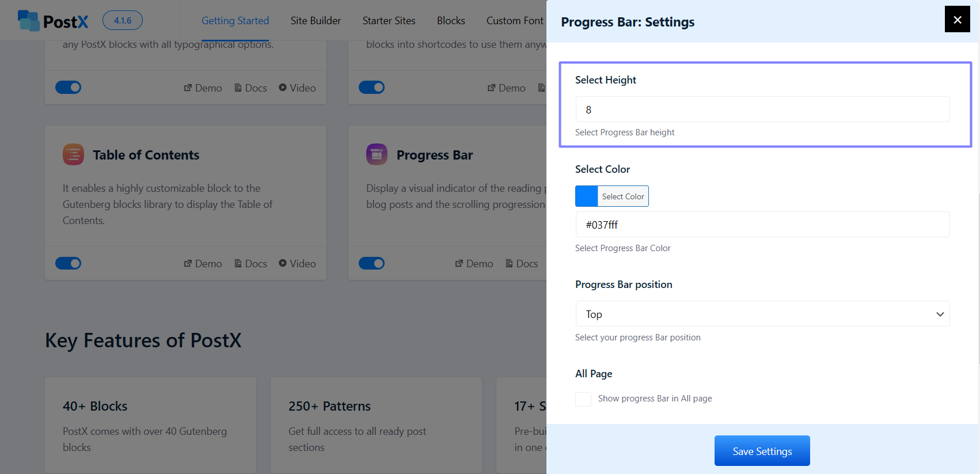Click the 40+ Blocks feature card
This screenshot has height=474, width=980.
[150, 426]
